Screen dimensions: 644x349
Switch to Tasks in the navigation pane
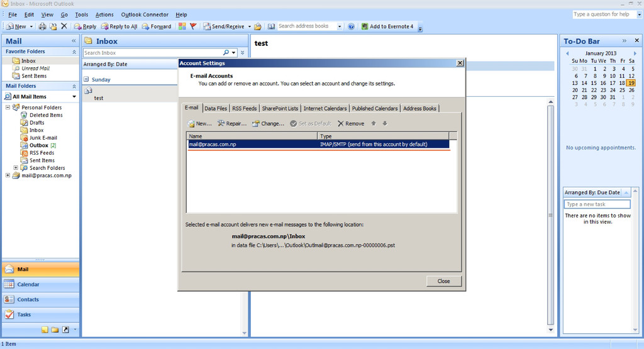(x=41, y=314)
